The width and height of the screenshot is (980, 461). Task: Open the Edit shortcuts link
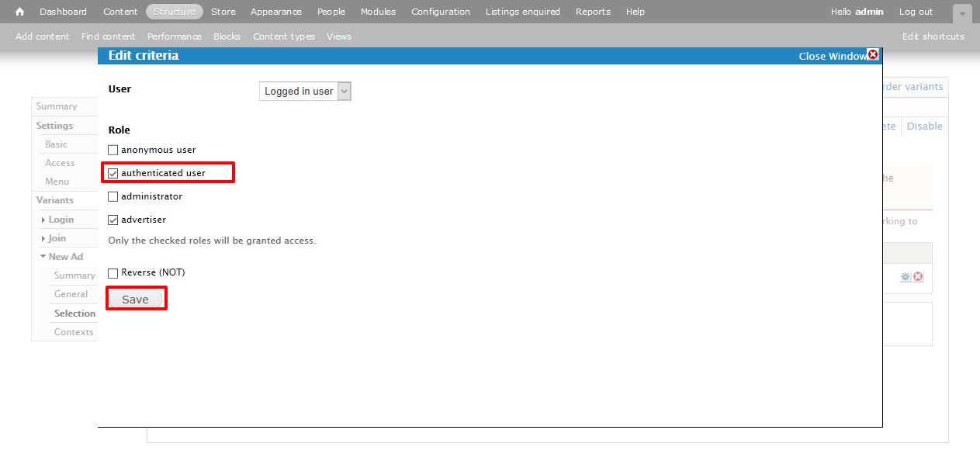(933, 36)
